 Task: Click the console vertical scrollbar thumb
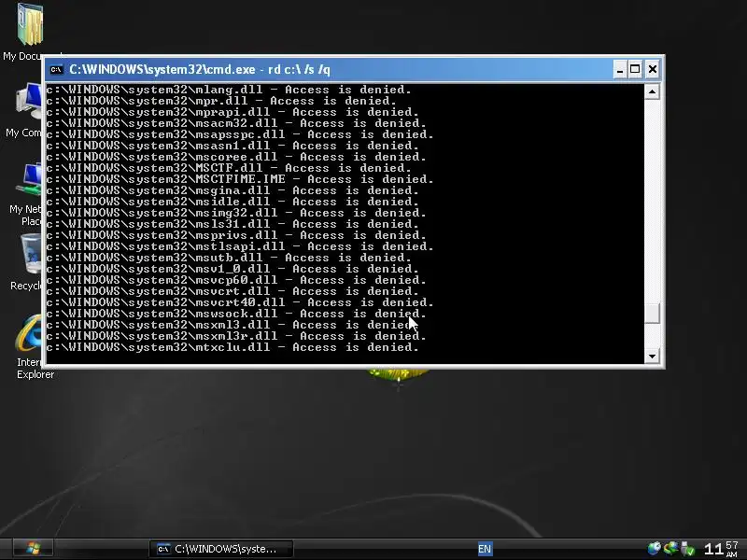coord(652,314)
